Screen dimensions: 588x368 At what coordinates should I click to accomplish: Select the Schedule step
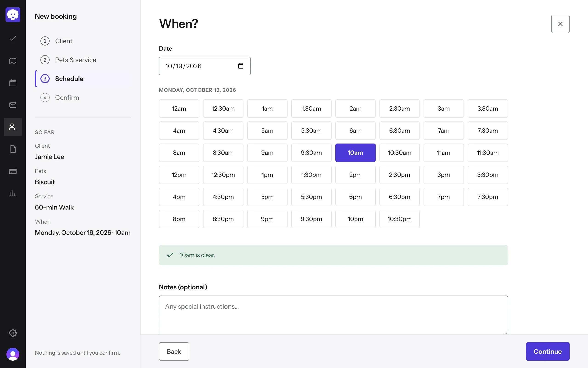coord(83,79)
